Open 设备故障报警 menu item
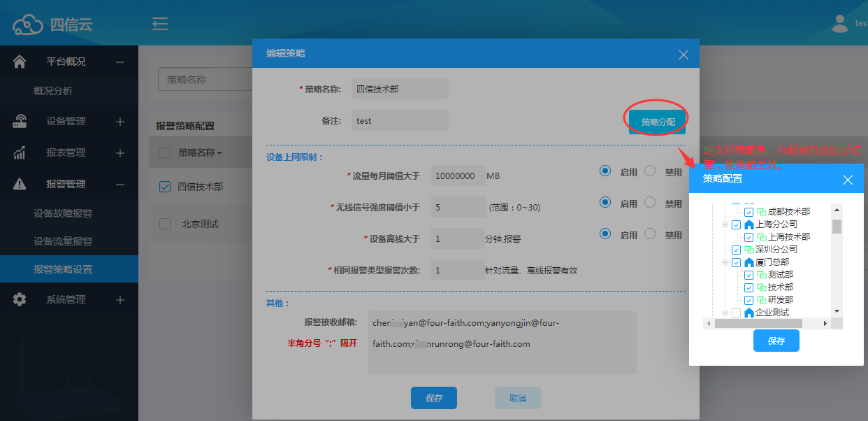This screenshot has width=868, height=421. [63, 213]
